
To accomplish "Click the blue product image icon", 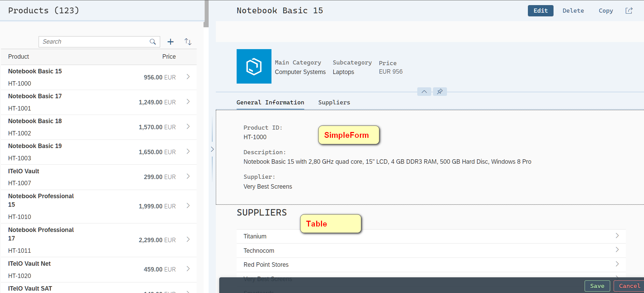I will 254,66.
